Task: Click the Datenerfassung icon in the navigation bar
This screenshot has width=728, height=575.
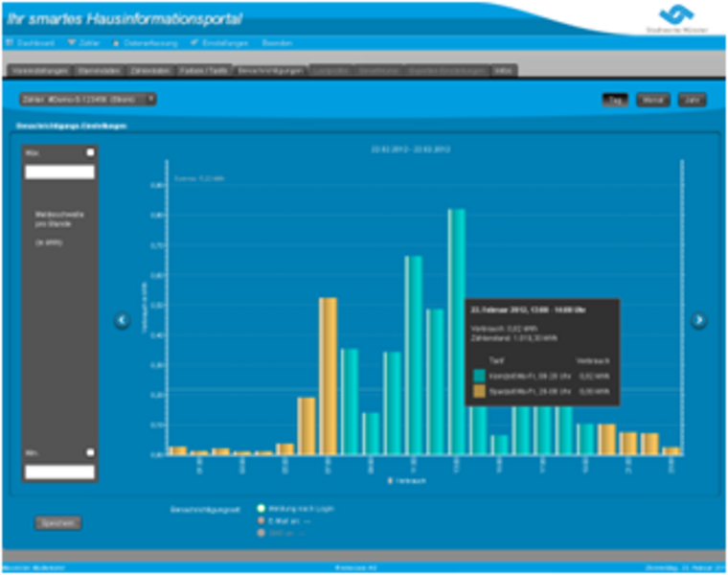Action: [116, 43]
